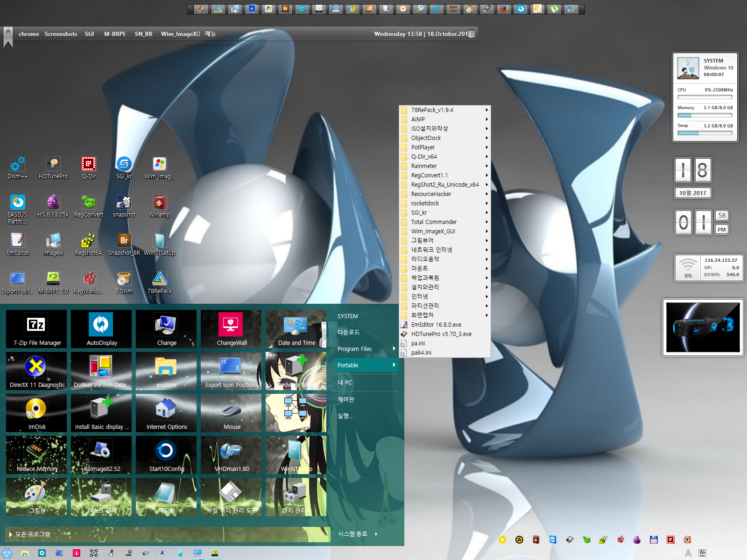Screen dimensions: 747x560
Task: Select EmEditor 16.8.0.exe menu entry
Action: pyautogui.click(x=445, y=325)
